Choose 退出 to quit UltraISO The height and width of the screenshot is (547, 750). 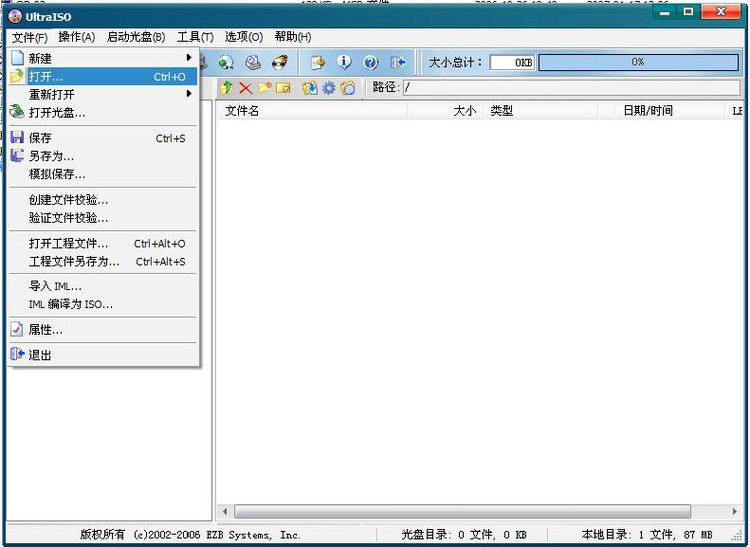click(x=102, y=355)
